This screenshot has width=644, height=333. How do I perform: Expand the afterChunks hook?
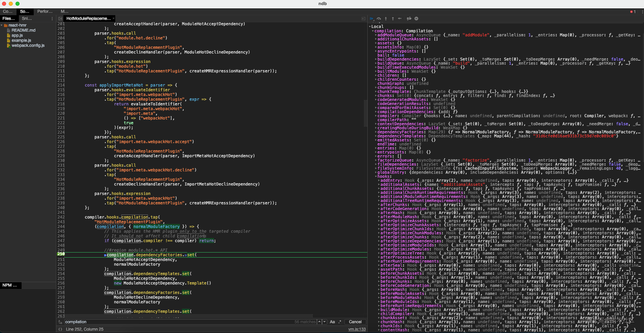[379, 205]
